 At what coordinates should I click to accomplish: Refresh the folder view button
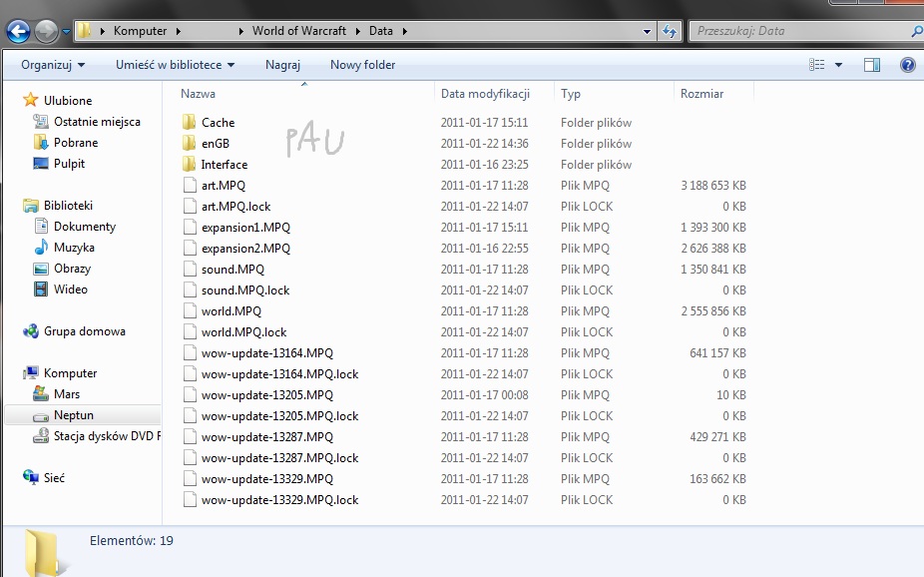point(670,31)
